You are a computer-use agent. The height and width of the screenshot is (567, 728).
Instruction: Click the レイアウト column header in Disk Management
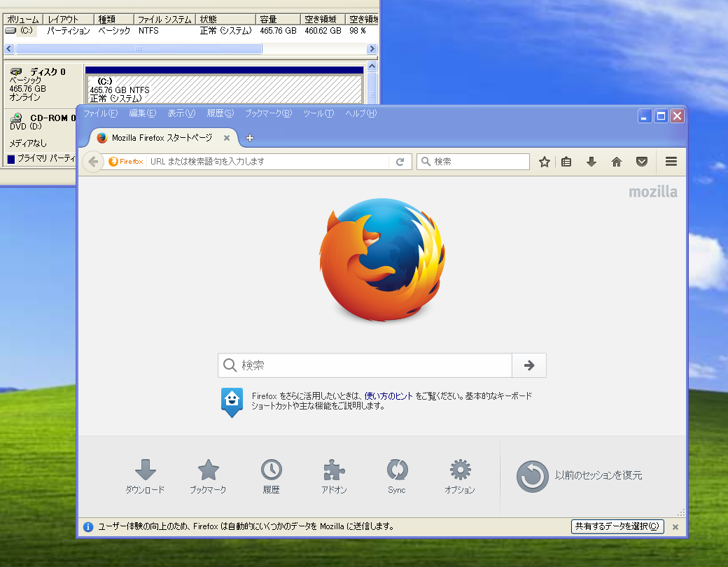pos(69,19)
